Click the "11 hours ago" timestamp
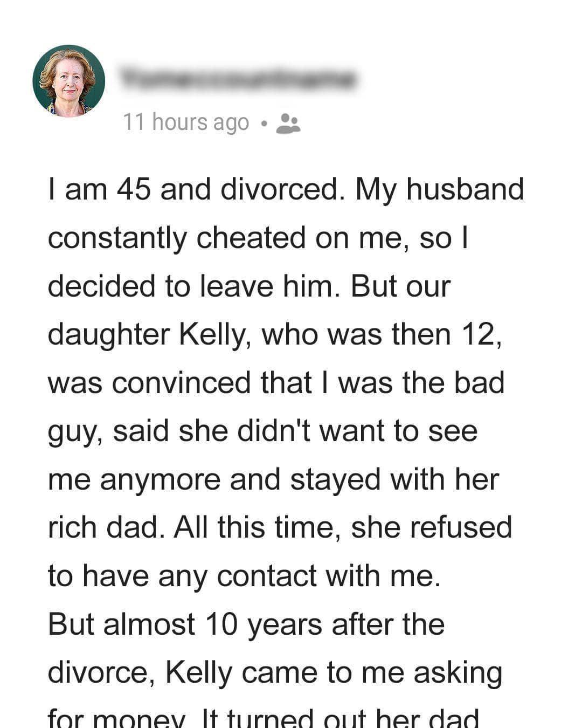The width and height of the screenshot is (582, 728). [x=186, y=122]
